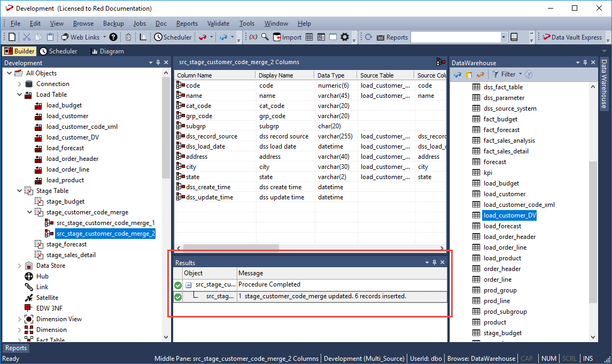Open the Validate menu
The width and height of the screenshot is (612, 364).
(x=218, y=24)
